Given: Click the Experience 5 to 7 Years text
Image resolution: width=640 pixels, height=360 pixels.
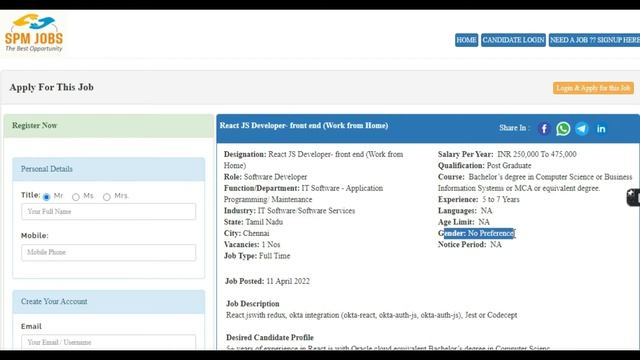Looking at the screenshot, I should click(x=479, y=200).
